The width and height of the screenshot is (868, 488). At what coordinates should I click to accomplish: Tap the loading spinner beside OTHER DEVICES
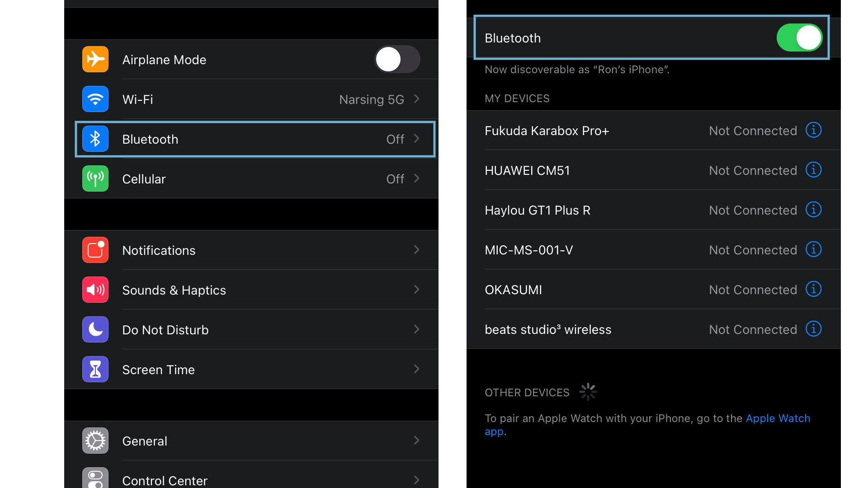coord(588,392)
